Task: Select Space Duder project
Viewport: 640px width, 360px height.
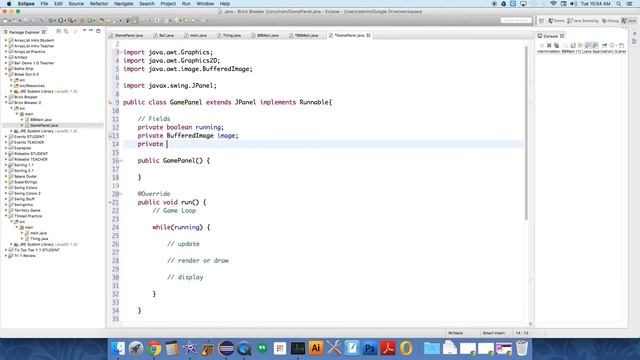Action: point(25,176)
